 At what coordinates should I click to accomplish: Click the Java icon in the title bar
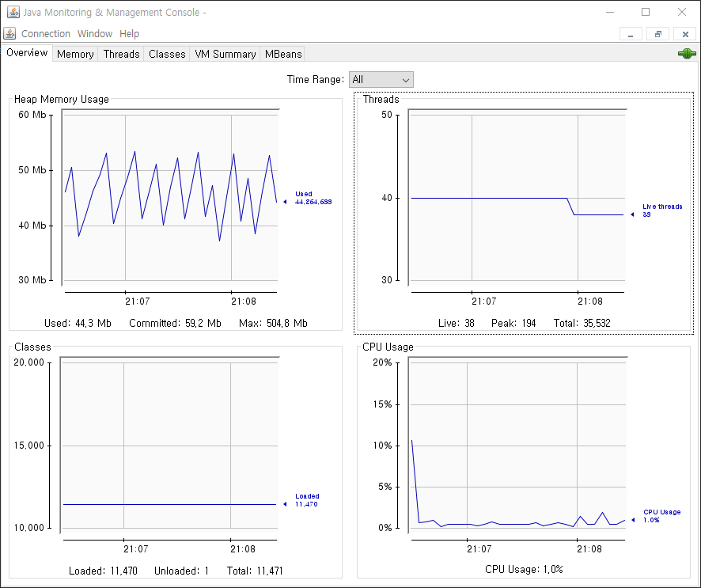pyautogui.click(x=13, y=12)
